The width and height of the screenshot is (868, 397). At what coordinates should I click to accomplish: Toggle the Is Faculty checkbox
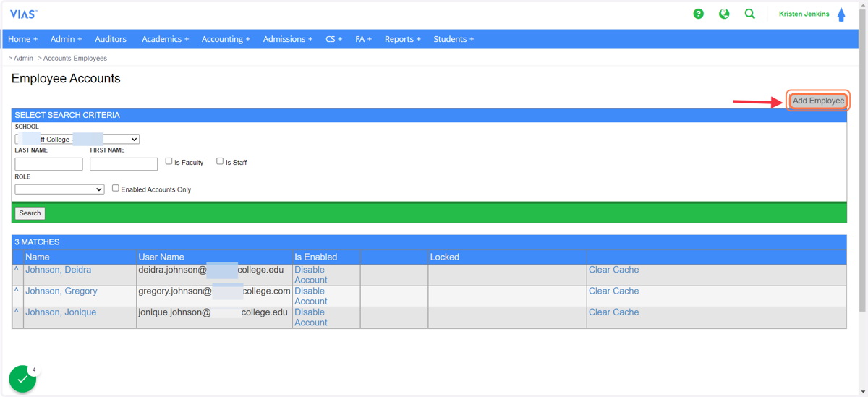[169, 161]
